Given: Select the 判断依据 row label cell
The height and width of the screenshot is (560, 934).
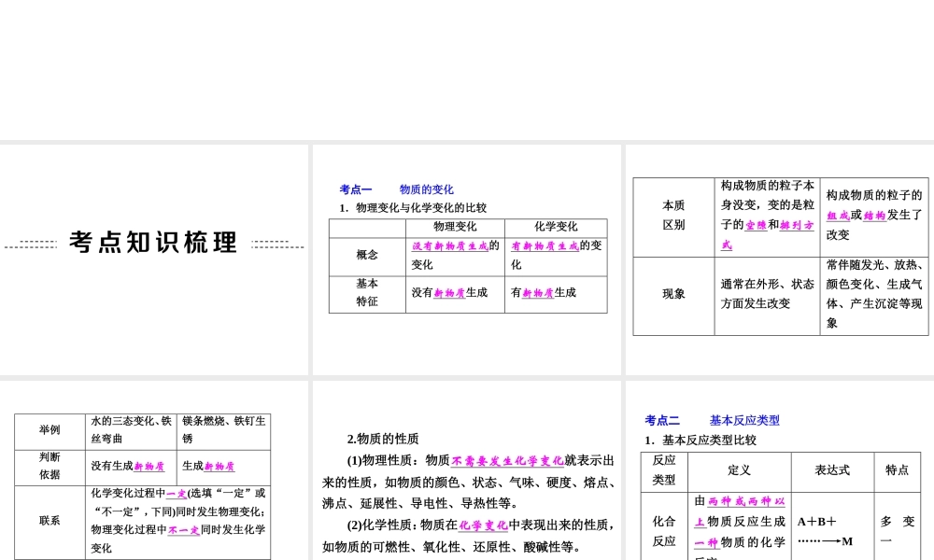Looking at the screenshot, I should pos(50,468).
